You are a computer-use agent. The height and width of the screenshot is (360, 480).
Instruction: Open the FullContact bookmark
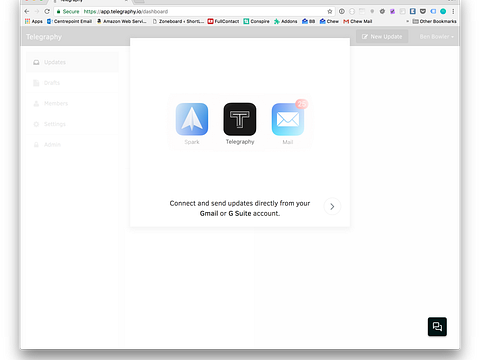coord(223,21)
